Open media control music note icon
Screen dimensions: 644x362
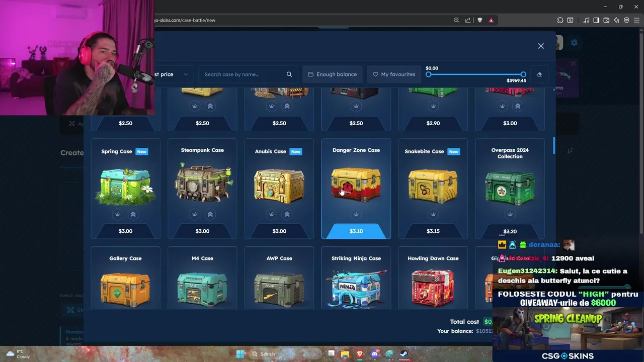pyautogui.click(x=586, y=20)
